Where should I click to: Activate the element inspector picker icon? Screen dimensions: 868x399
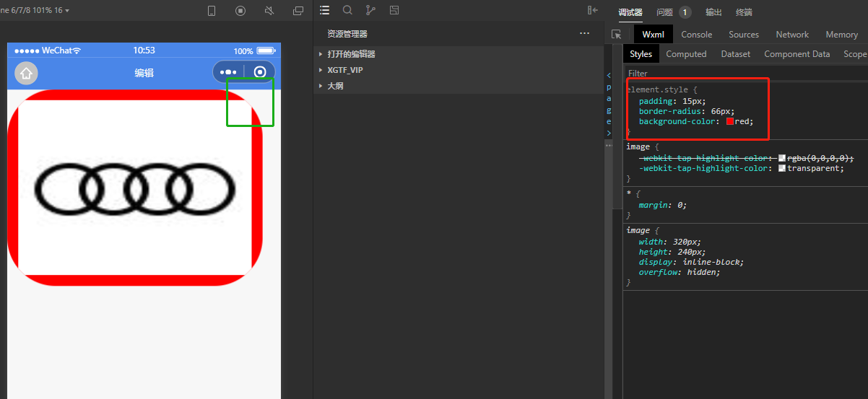point(616,35)
